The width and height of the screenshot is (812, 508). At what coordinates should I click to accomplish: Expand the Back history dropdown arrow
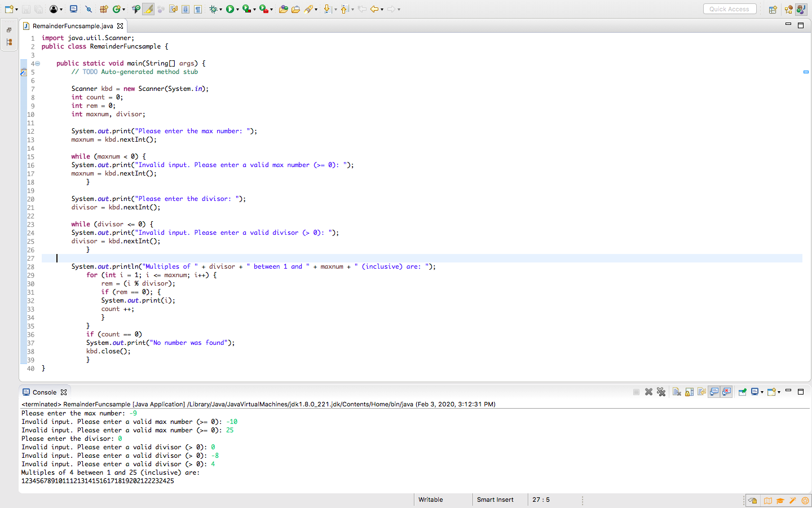click(x=382, y=10)
